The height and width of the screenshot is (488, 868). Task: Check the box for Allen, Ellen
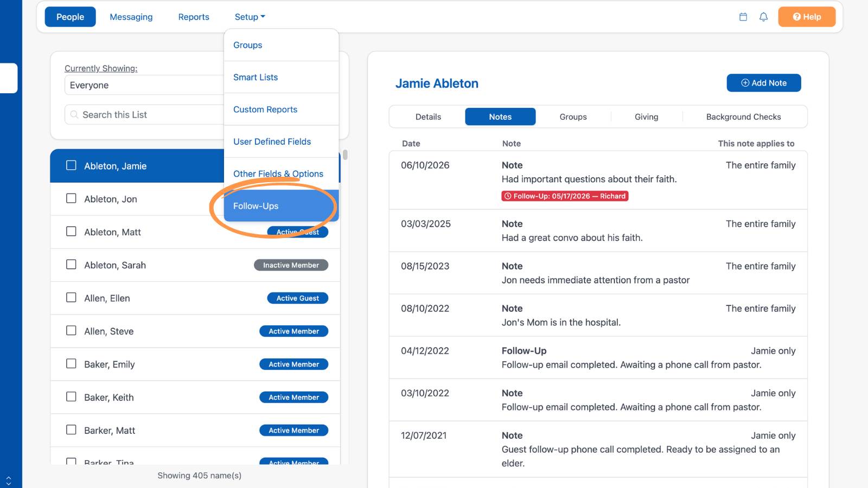(x=71, y=297)
